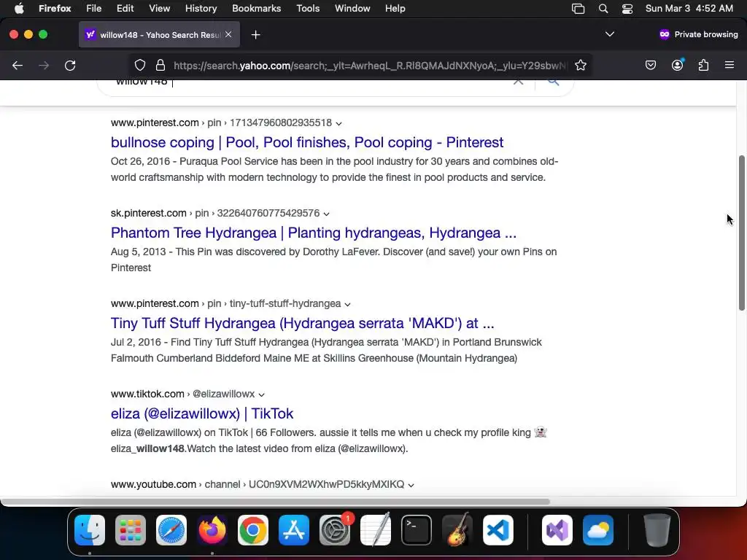Image resolution: width=747 pixels, height=560 pixels.
Task: Open the Firefox application menu
Action: click(55, 9)
